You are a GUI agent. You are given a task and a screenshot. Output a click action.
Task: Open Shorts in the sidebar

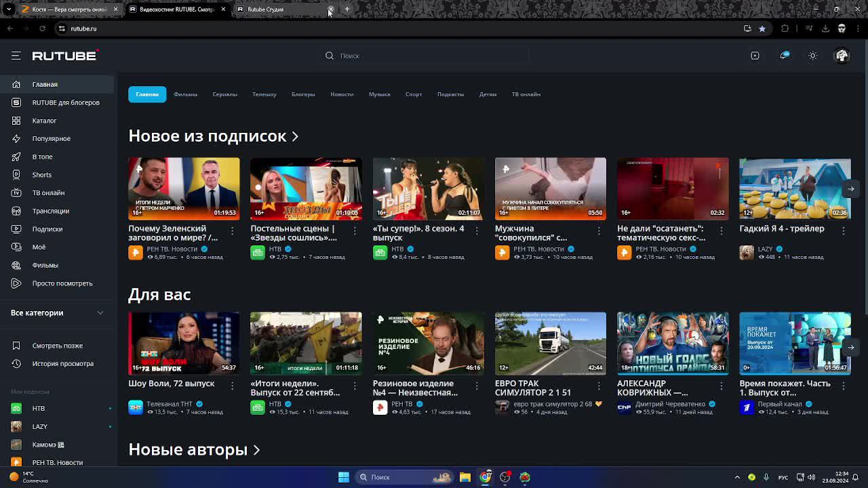[x=57, y=175]
